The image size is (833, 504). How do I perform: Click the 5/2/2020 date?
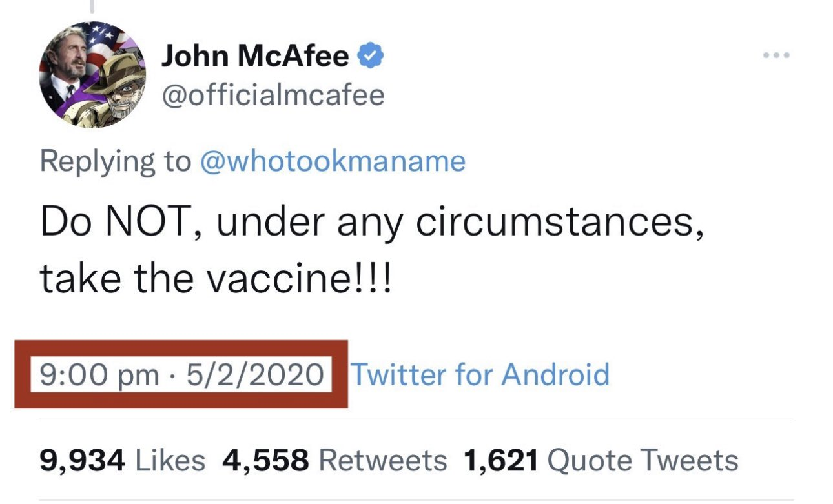point(254,374)
